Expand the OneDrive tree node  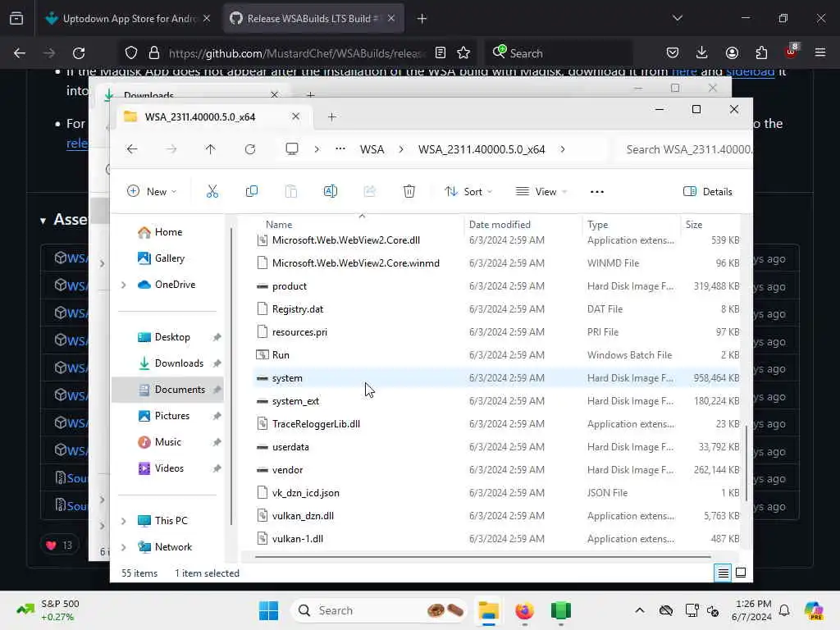123,285
